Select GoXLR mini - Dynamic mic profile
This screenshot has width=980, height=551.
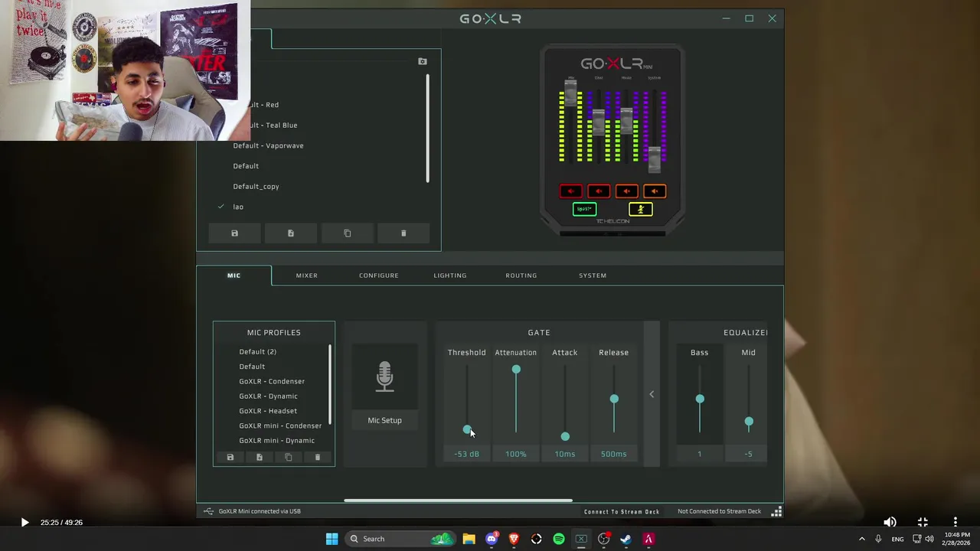tap(276, 441)
